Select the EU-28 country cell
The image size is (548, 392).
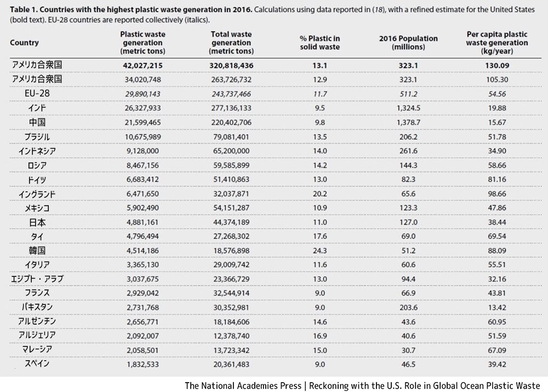38,94
